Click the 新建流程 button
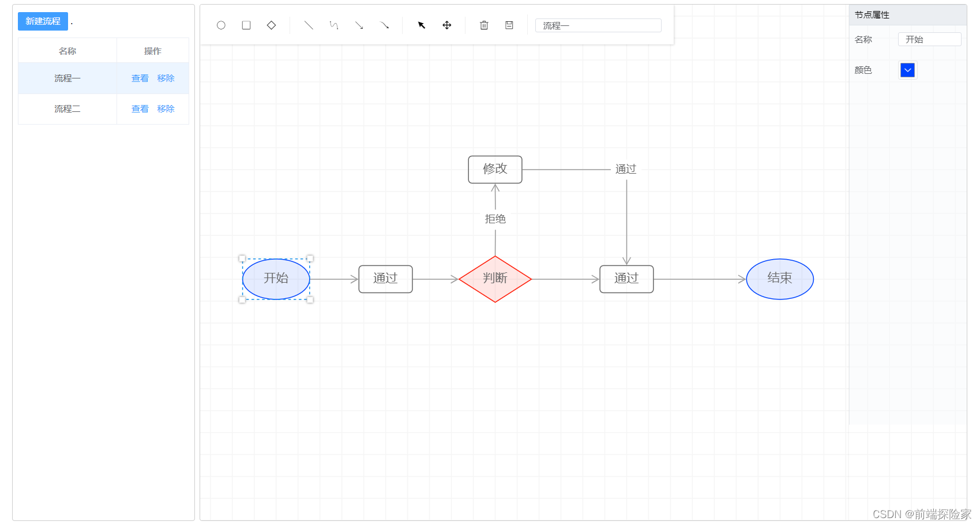 (x=43, y=21)
